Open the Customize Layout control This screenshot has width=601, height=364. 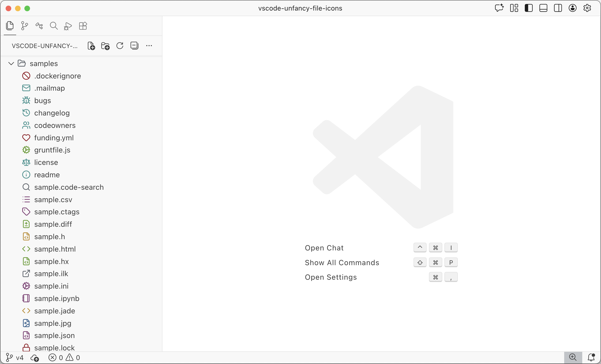(514, 8)
